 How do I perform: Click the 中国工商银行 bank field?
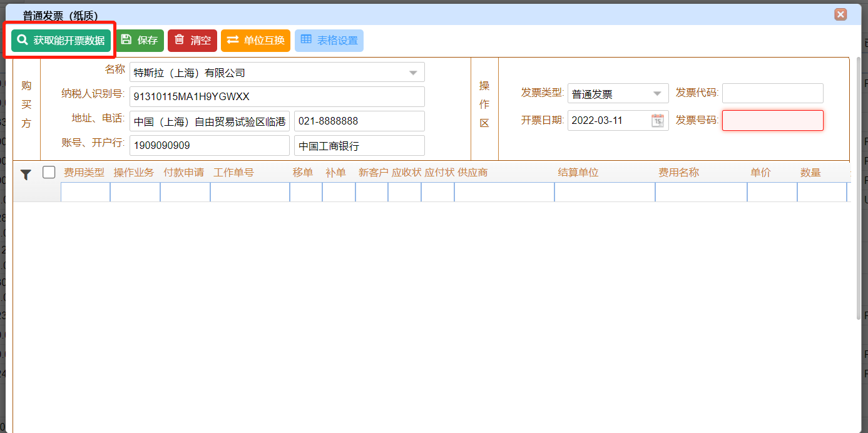pos(359,146)
